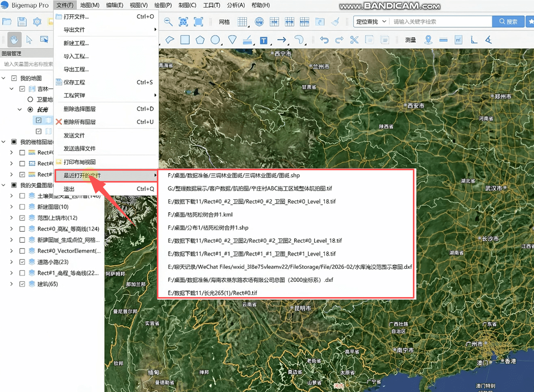Click the location pin measure icon
This screenshot has height=392, width=534.
click(x=428, y=40)
